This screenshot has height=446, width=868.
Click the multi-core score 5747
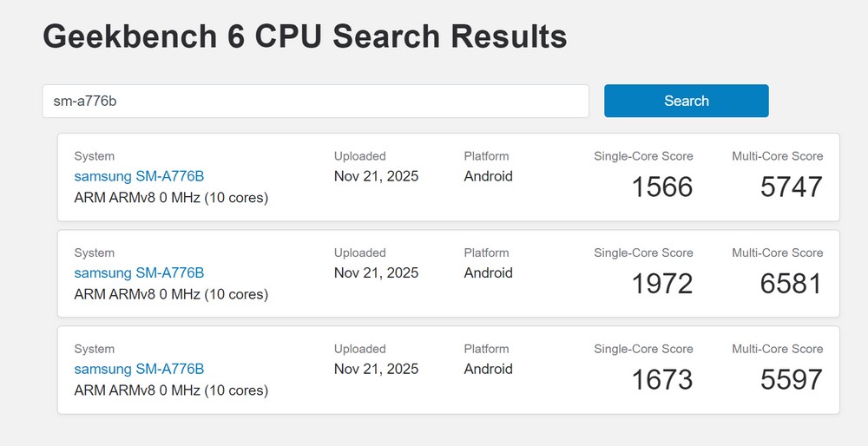pos(791,187)
